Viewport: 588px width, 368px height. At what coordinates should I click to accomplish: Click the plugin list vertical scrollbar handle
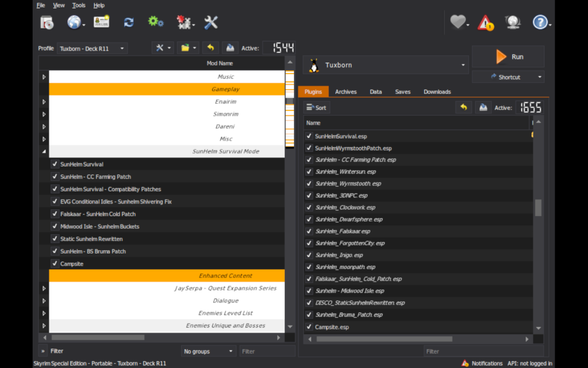click(538, 208)
